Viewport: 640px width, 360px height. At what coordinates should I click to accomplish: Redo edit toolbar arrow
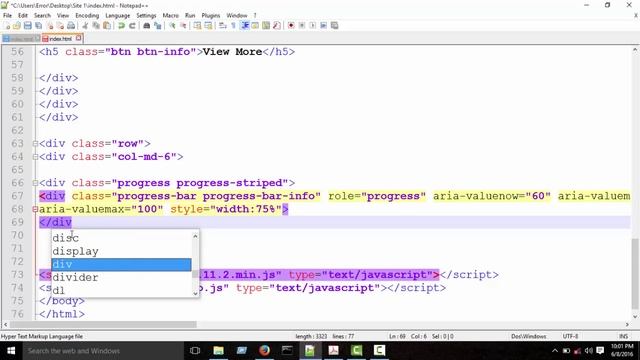(132, 26)
